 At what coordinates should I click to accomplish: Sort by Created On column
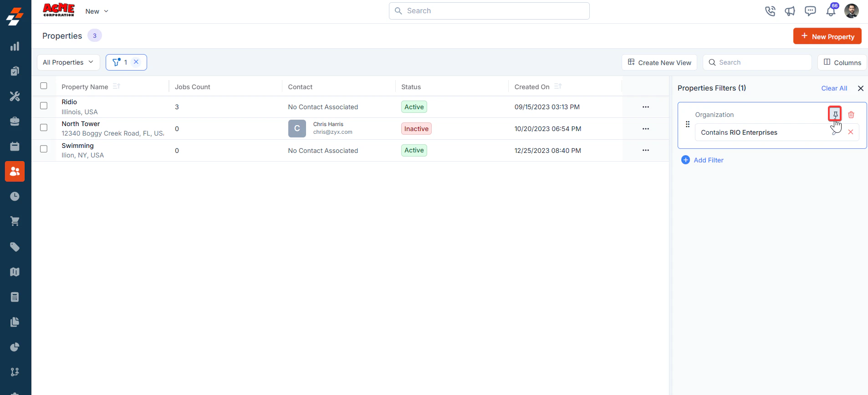(558, 86)
